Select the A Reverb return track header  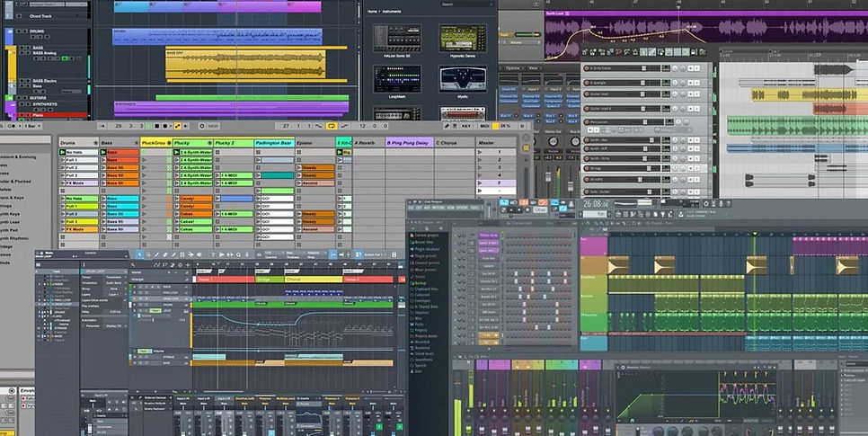369,142
